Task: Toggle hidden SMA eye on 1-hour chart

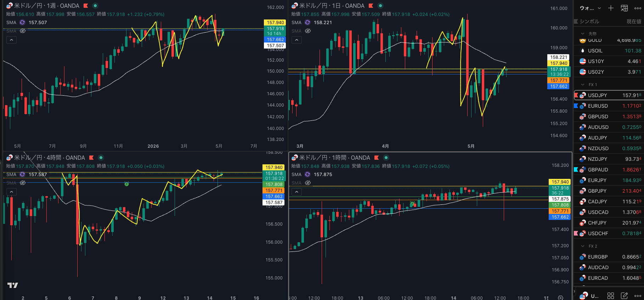Action: (x=308, y=183)
